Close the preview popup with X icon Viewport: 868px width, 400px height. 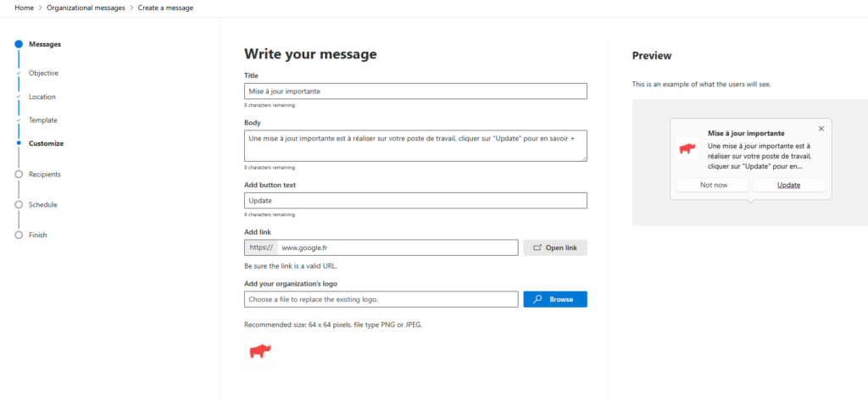(x=821, y=129)
